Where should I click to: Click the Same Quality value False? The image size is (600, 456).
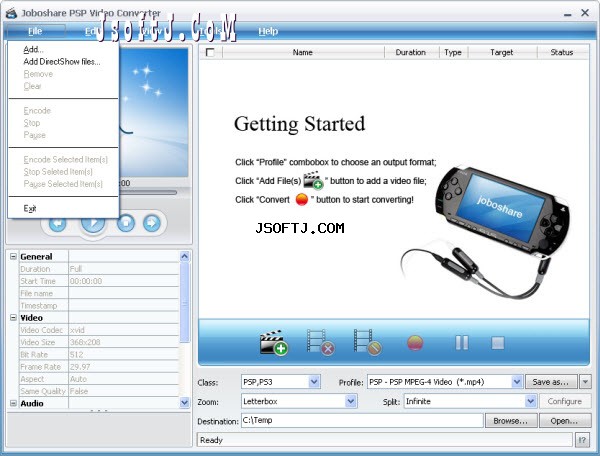tap(124, 391)
